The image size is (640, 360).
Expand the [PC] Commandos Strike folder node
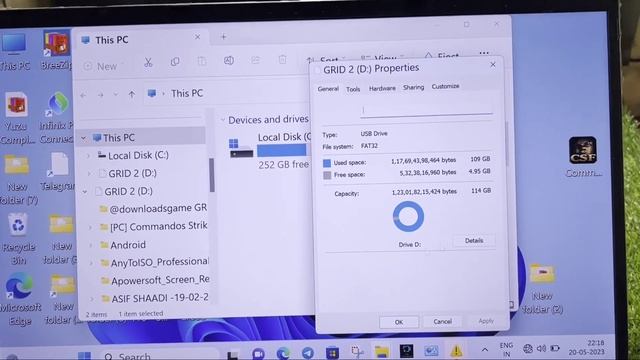tap(91, 227)
